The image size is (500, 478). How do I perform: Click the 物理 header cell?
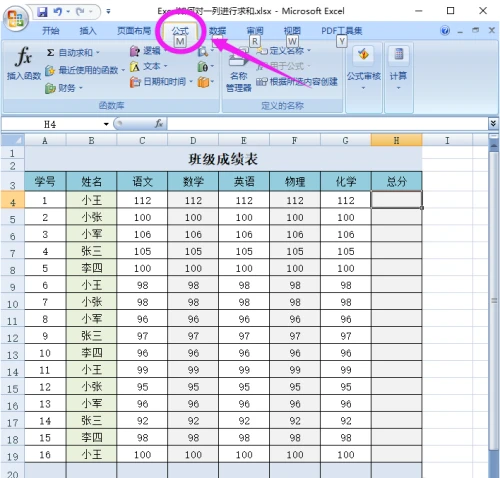coord(295,182)
